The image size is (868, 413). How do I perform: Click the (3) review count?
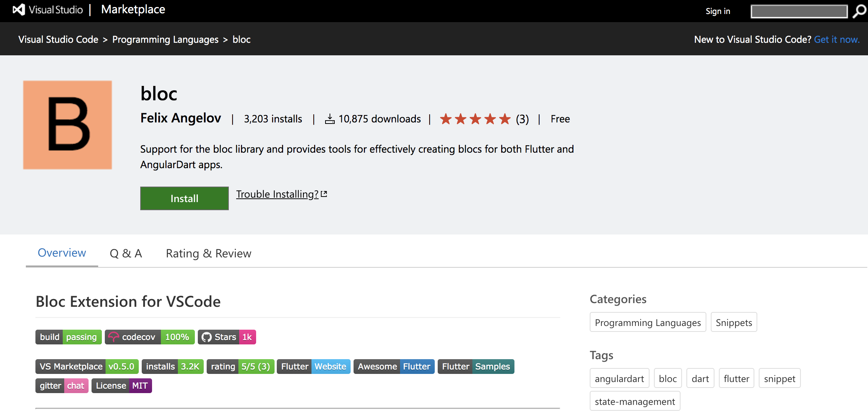(x=523, y=119)
